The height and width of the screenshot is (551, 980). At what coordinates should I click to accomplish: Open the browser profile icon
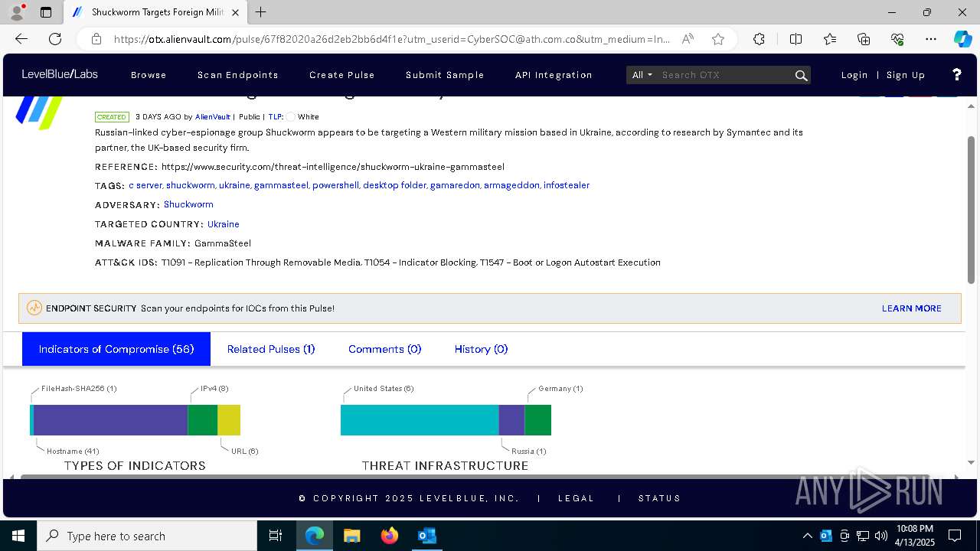click(x=17, y=12)
